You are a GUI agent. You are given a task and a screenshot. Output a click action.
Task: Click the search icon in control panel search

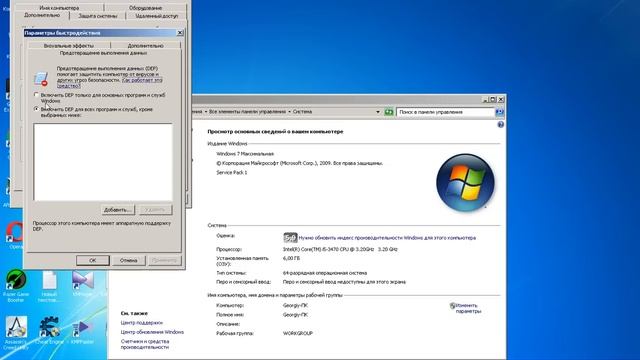pyautogui.click(x=499, y=112)
